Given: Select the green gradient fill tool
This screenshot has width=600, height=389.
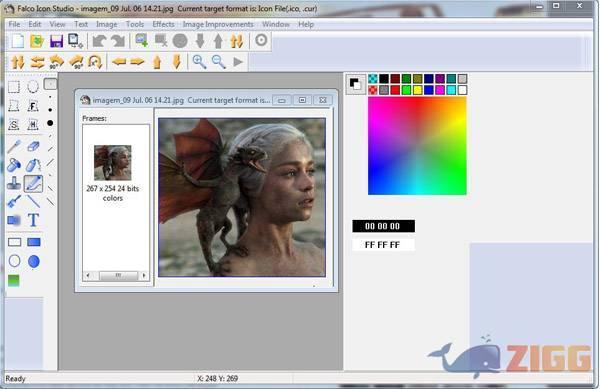Looking at the screenshot, I should [13, 281].
